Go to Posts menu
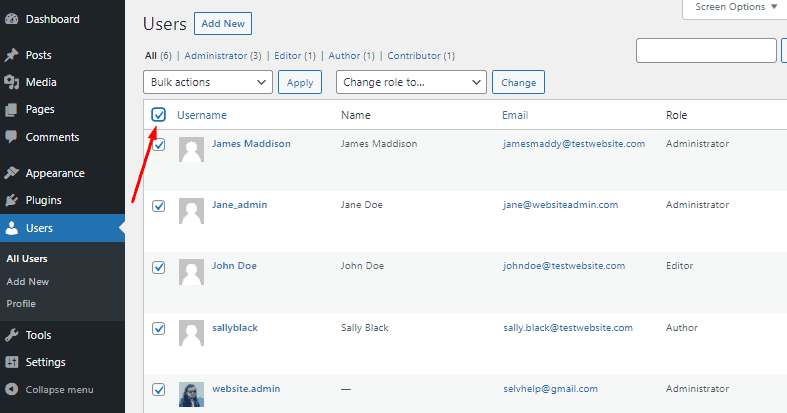The height and width of the screenshot is (413, 787). (x=38, y=55)
